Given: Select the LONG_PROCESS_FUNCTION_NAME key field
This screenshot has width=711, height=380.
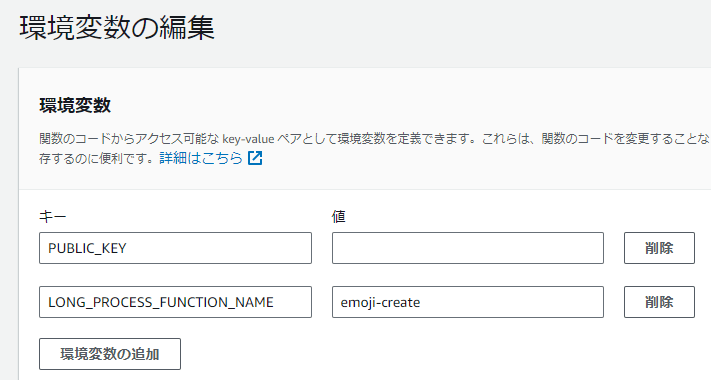Looking at the screenshot, I should click(175, 302).
